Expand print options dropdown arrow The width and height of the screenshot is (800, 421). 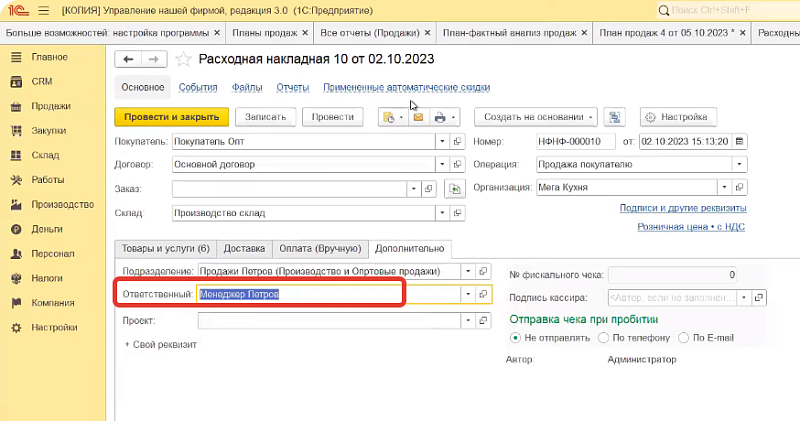pos(453,117)
